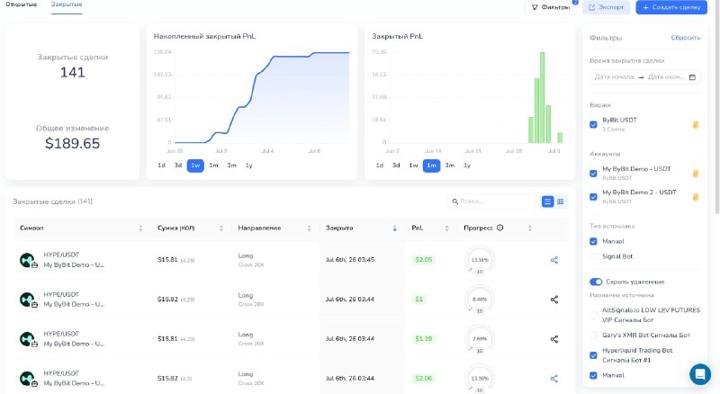Enable the Signal Bot source type
The width and height of the screenshot is (720, 394).
click(593, 256)
